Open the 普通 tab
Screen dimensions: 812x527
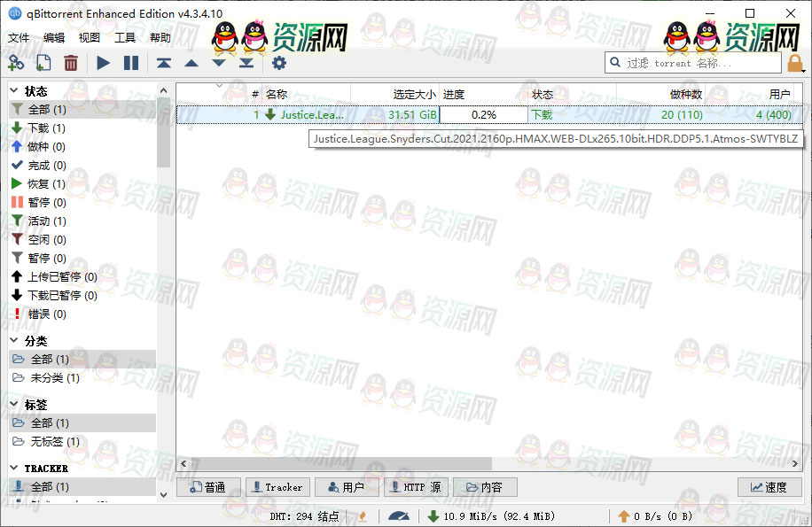tap(208, 487)
